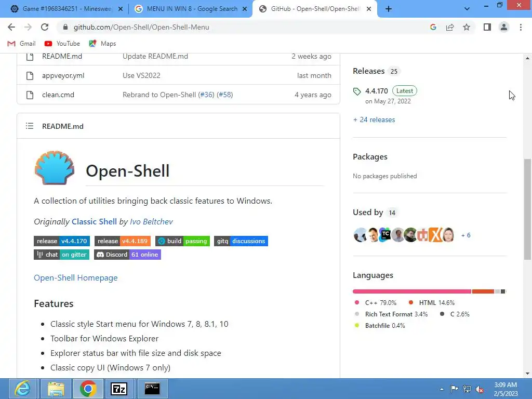The height and width of the screenshot is (399, 532).
Task: Bookmark this page with the star icon
Action: pos(467,27)
